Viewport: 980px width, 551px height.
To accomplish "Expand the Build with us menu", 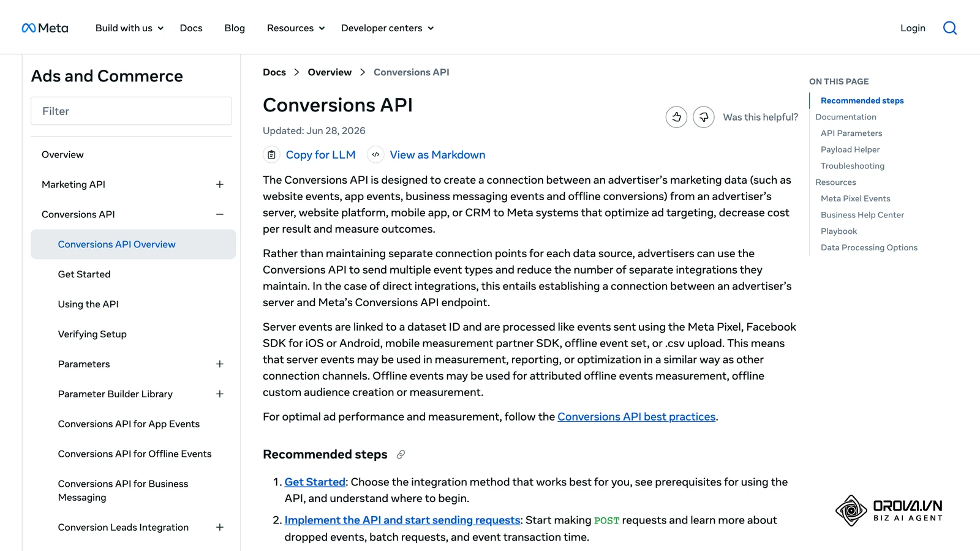I will coord(129,28).
